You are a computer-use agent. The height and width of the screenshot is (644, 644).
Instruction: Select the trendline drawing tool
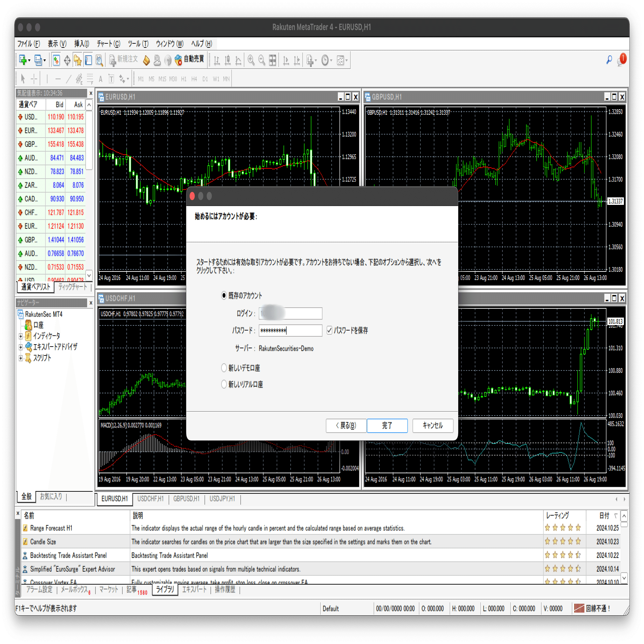click(x=69, y=79)
